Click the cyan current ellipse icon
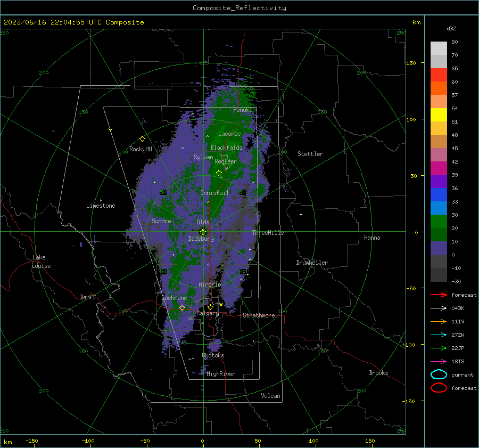The width and height of the screenshot is (479, 448). coord(439,374)
